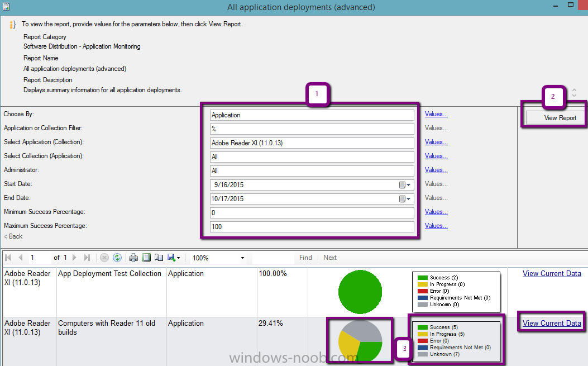Jump to last report page
Viewport: 588px width, 366px height.
coord(87,258)
